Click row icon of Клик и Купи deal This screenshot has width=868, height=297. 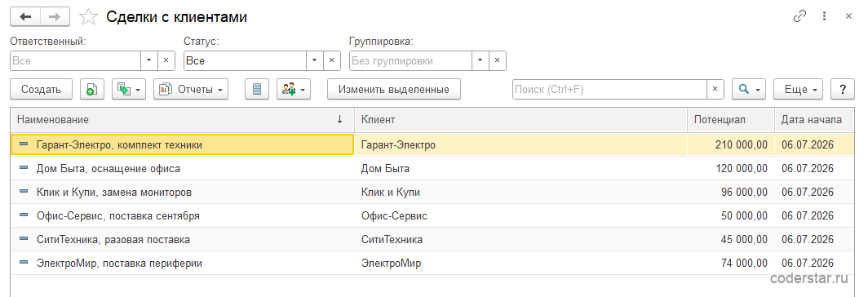tap(24, 192)
